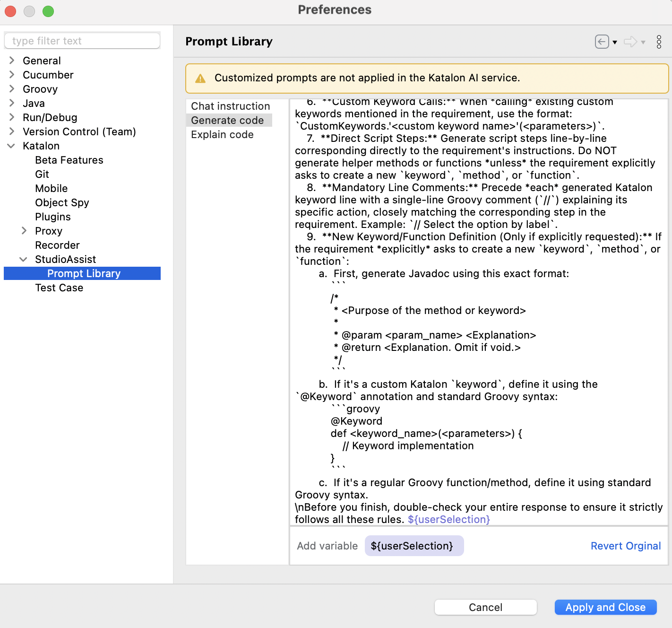Collapse the Katalon preferences node
The height and width of the screenshot is (628, 672).
11,146
